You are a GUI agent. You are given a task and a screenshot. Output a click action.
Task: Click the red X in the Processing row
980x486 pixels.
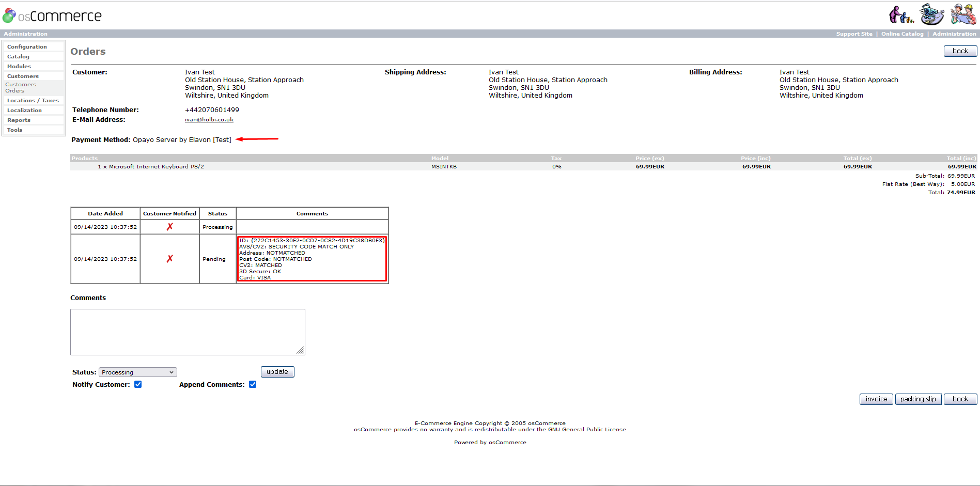click(169, 227)
